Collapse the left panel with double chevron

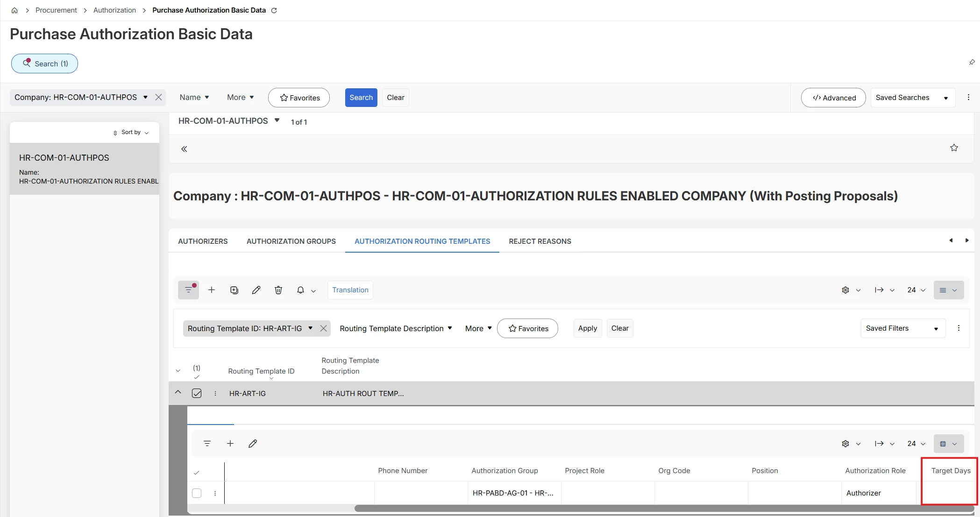point(184,149)
